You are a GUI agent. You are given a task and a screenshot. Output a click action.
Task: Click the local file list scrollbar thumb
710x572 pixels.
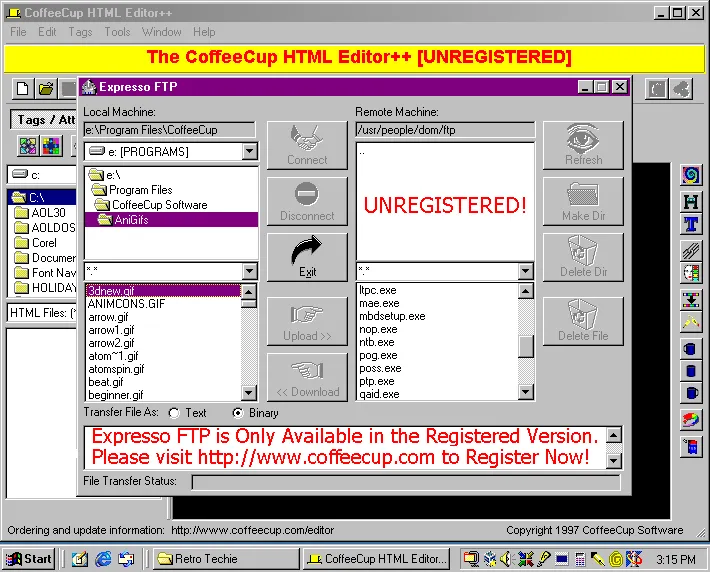pos(249,303)
